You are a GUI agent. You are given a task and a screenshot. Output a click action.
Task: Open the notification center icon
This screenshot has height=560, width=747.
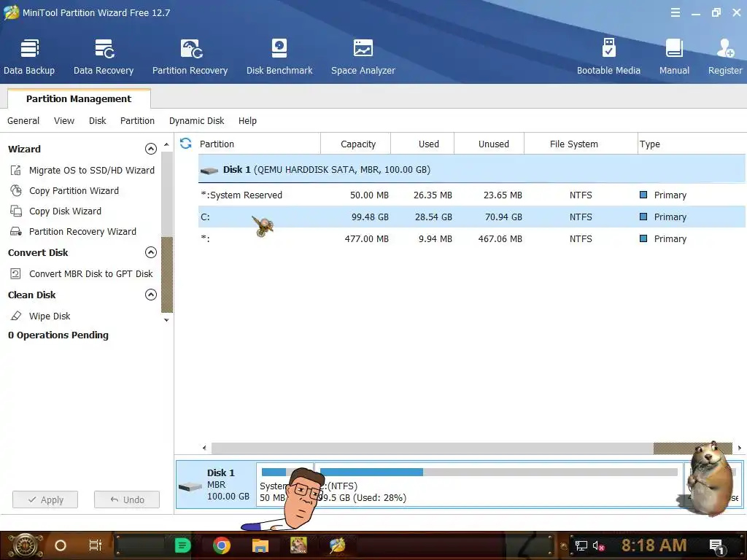(716, 547)
